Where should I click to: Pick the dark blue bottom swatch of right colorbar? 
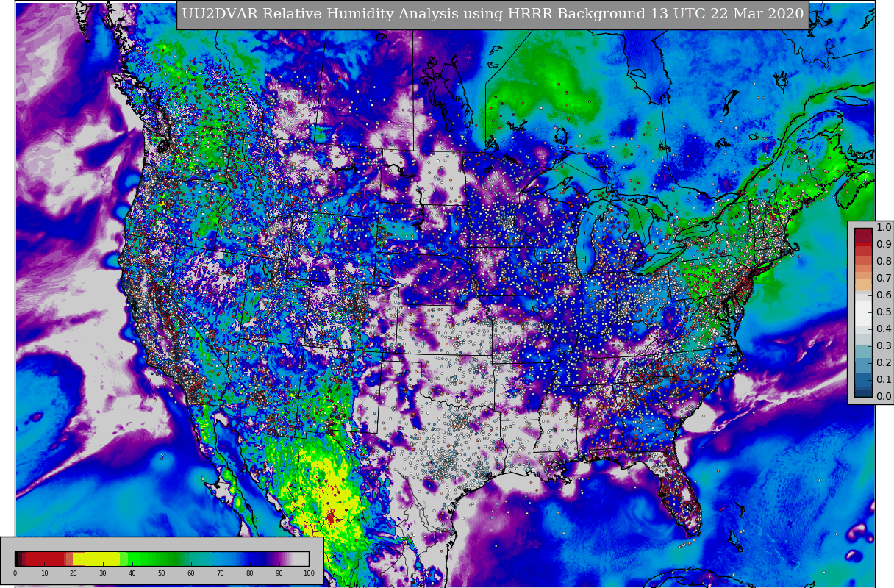pos(863,392)
